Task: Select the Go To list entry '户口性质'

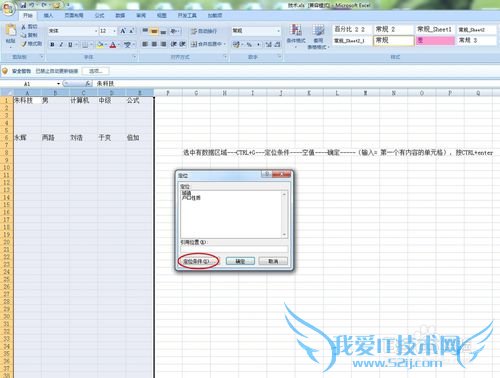Action: (191, 198)
